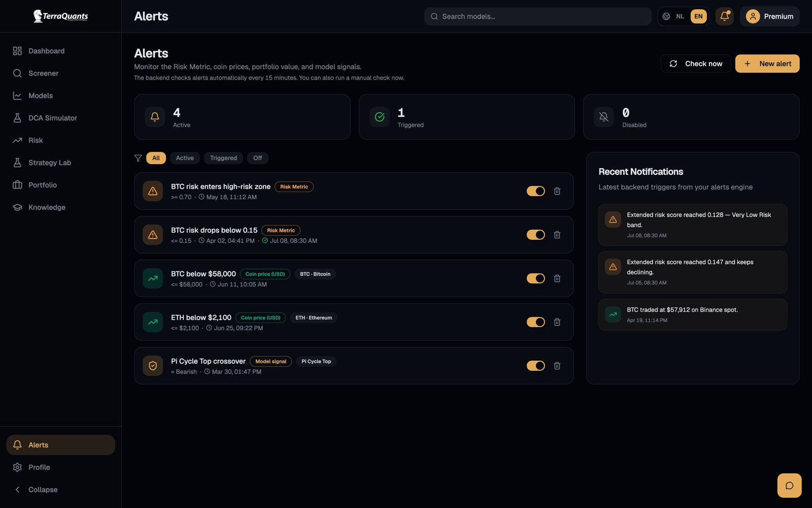Click the Model signal tag
Image resolution: width=812 pixels, height=508 pixels.
(x=270, y=361)
